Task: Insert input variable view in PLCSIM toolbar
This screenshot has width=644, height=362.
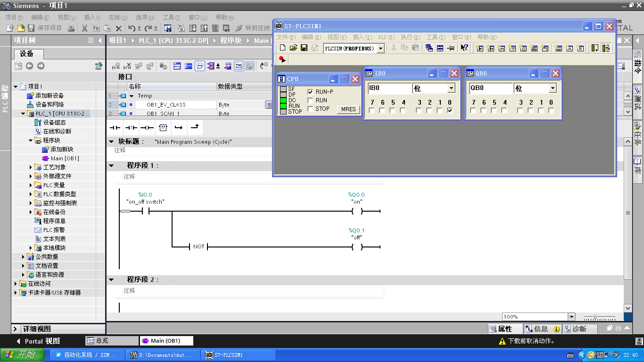Action: 480,48
